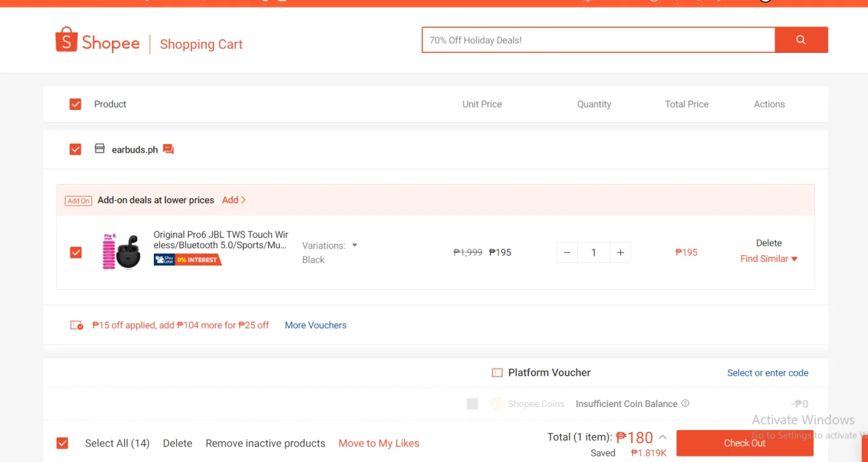This screenshot has width=868, height=462.
Task: Click the Add On tag badge
Action: [79, 201]
